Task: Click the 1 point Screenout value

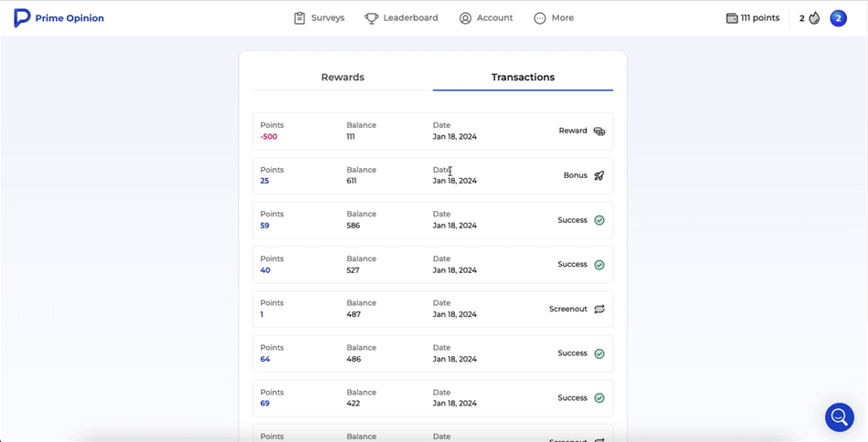Action: tap(262, 315)
